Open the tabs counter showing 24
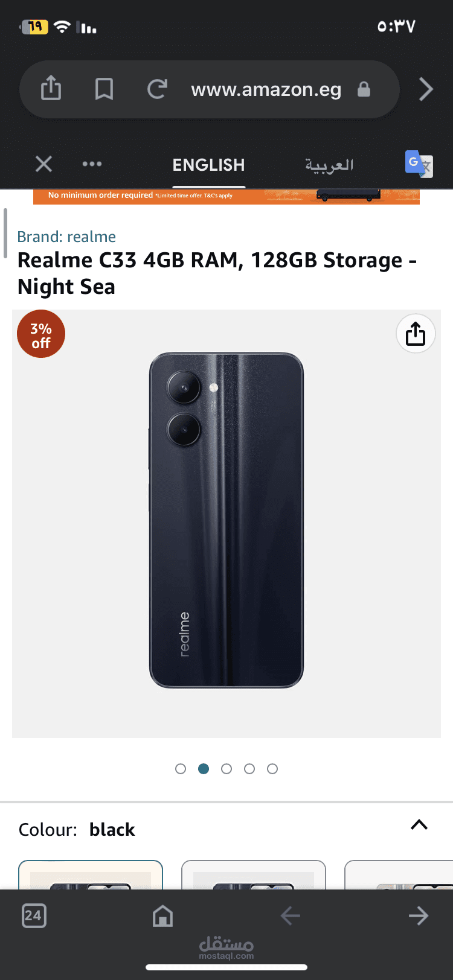This screenshot has height=980, width=453. point(34,915)
